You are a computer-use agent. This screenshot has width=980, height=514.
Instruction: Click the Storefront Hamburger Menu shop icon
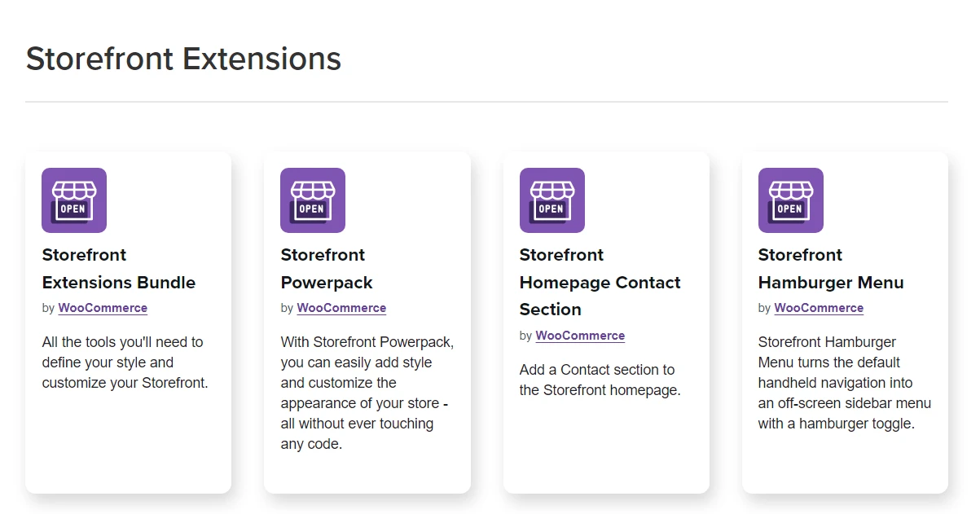[791, 200]
